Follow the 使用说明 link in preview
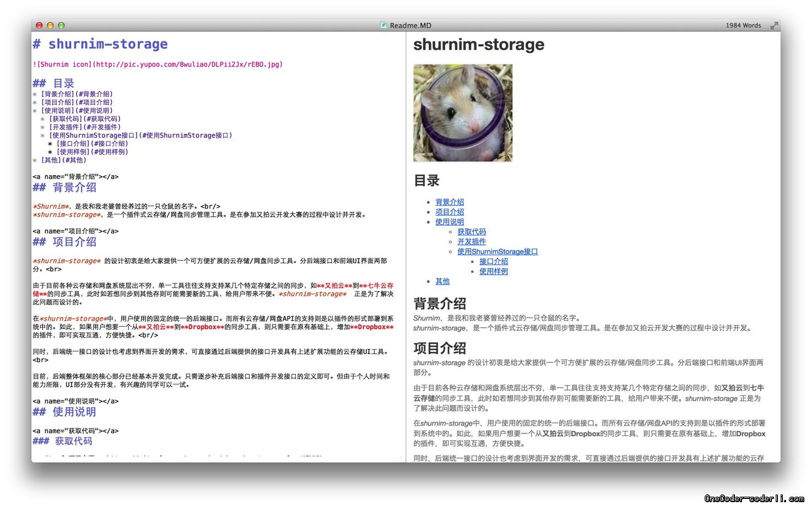 click(x=450, y=222)
